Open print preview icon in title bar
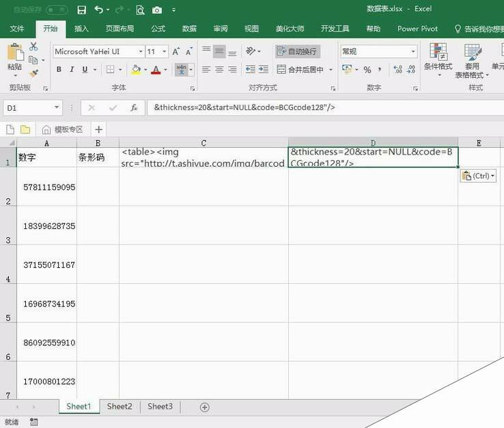The width and height of the screenshot is (504, 428). pyautogui.click(x=140, y=10)
